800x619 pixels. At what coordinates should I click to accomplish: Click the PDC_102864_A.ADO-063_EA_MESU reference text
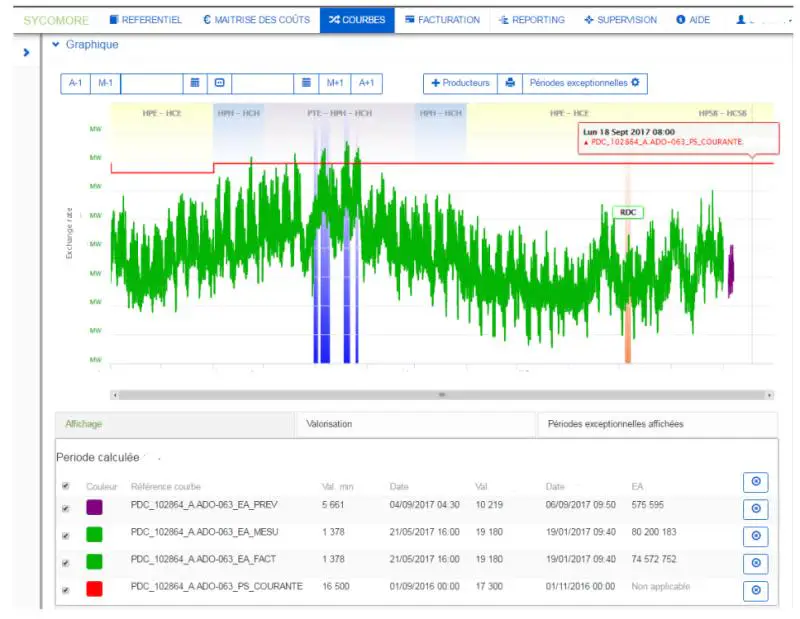(x=205, y=532)
